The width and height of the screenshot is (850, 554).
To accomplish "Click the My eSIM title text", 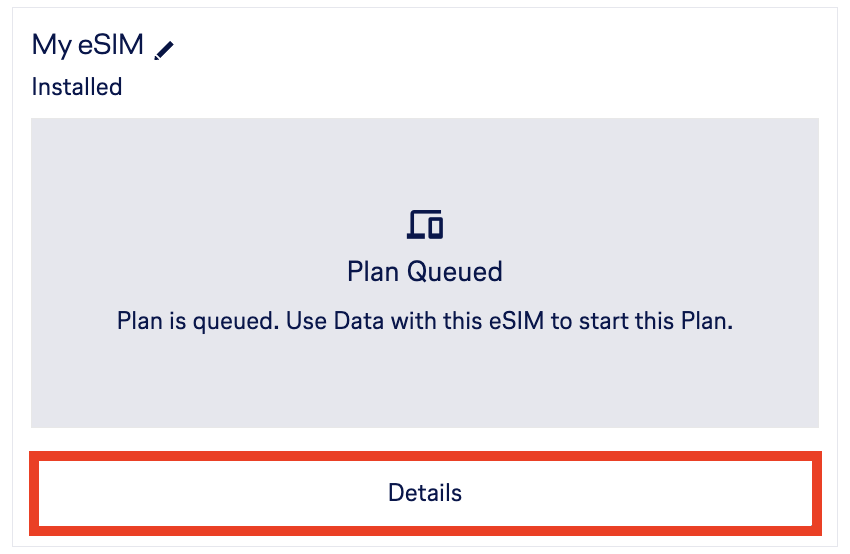I will point(88,45).
